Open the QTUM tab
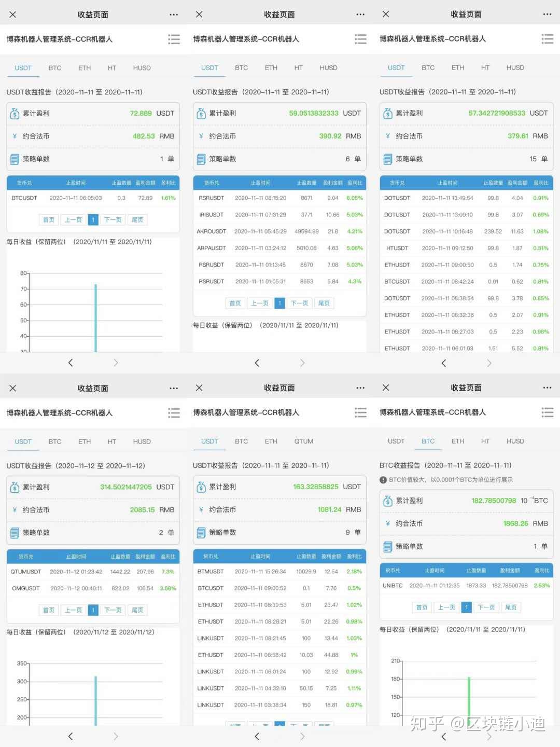 [x=303, y=441]
